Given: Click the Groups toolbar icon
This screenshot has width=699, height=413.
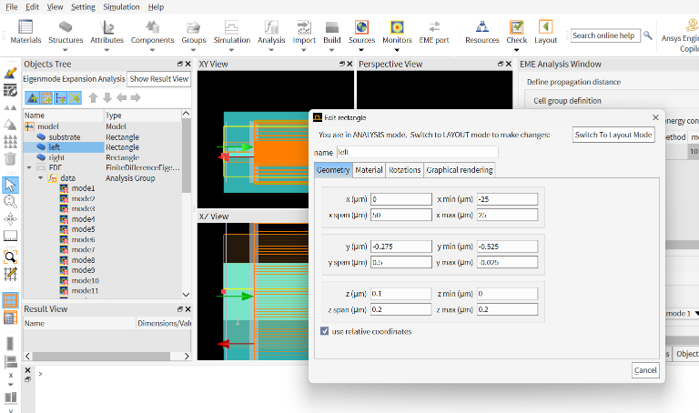Looking at the screenshot, I should click(193, 27).
